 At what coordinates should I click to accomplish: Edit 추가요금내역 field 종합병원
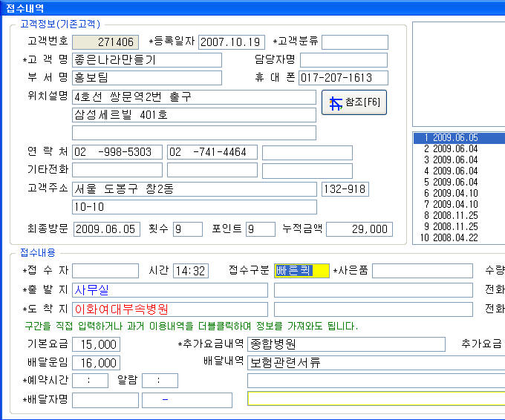346,344
